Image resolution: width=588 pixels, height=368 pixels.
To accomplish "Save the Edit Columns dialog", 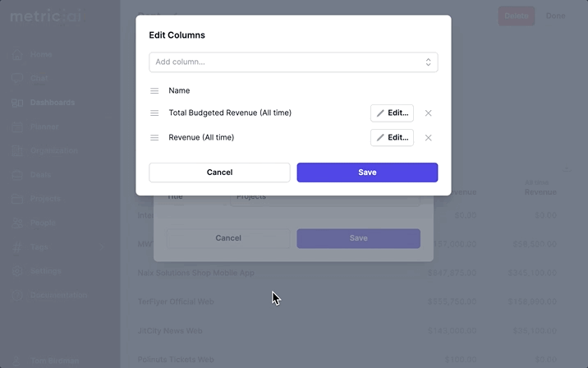I will coord(367,172).
